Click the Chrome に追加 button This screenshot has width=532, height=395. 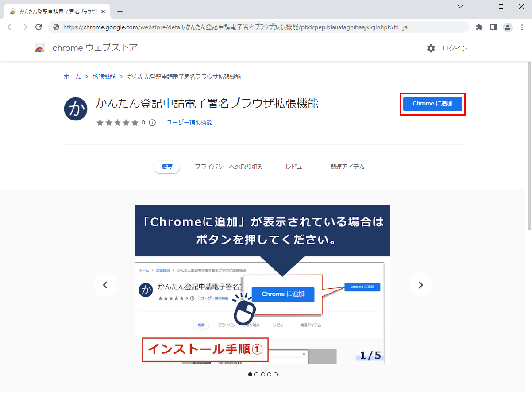[432, 104]
